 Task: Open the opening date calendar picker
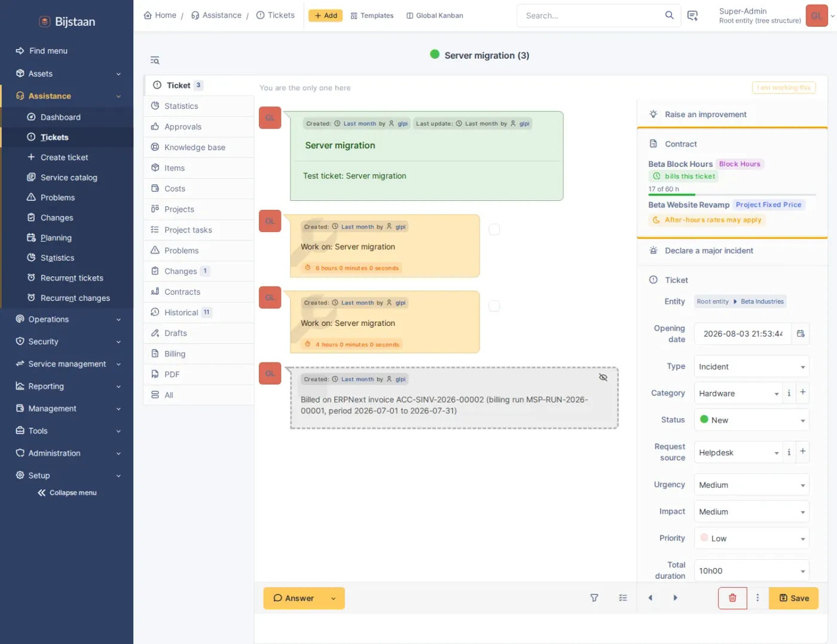801,334
